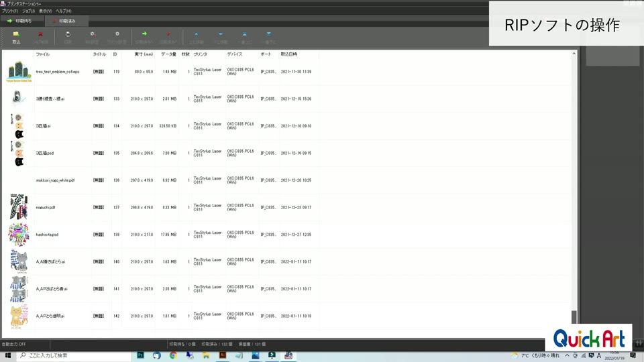The image size is (644, 362).
Task: Sort list by 取込日時 column header
Action: tap(288, 54)
